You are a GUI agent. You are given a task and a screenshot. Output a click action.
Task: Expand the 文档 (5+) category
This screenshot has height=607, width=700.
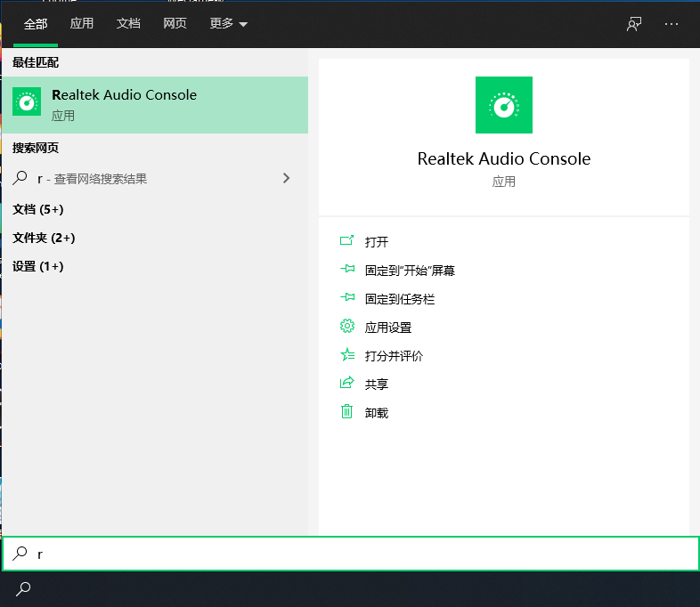38,209
